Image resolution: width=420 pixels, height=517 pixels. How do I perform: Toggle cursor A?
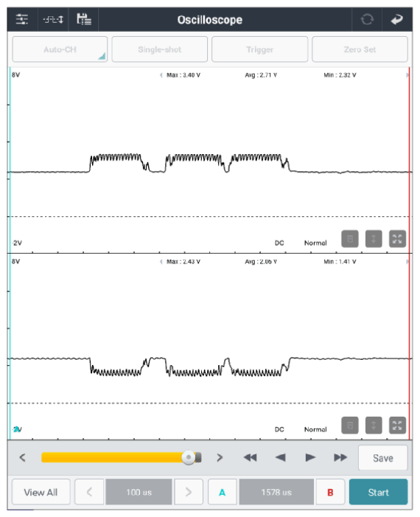point(223,492)
